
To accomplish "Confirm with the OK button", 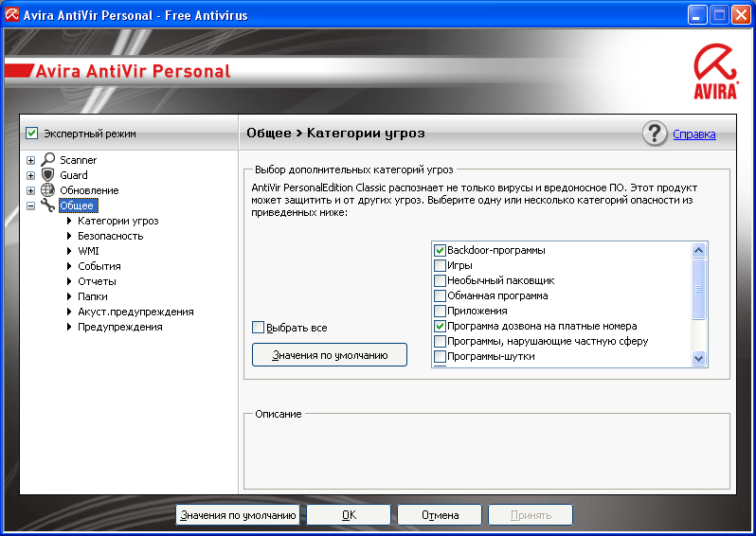I will [x=349, y=515].
